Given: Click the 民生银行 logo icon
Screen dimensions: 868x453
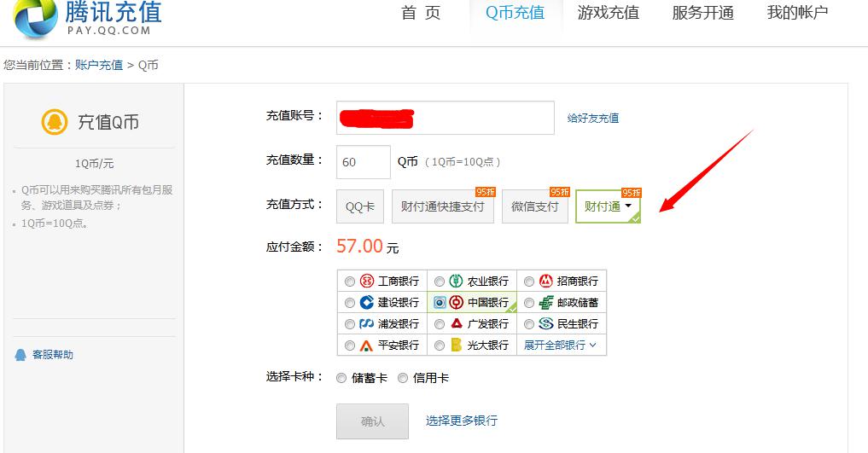Looking at the screenshot, I should point(546,323).
